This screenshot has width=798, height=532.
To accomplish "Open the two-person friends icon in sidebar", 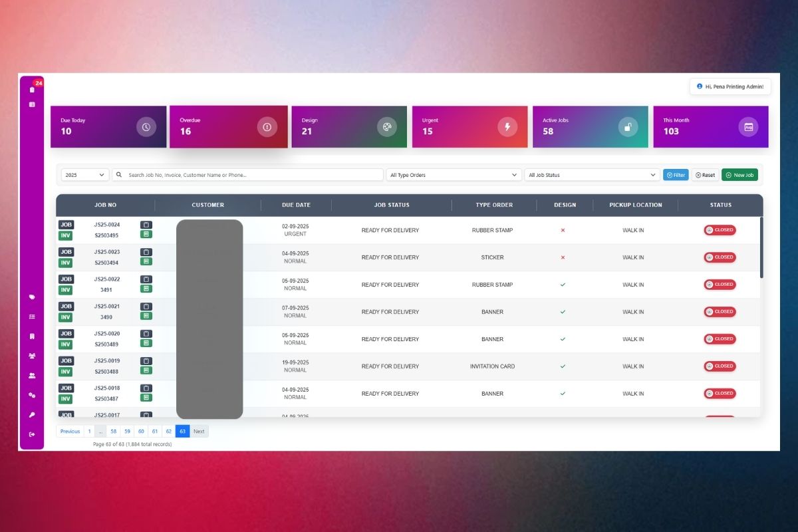I will point(32,376).
